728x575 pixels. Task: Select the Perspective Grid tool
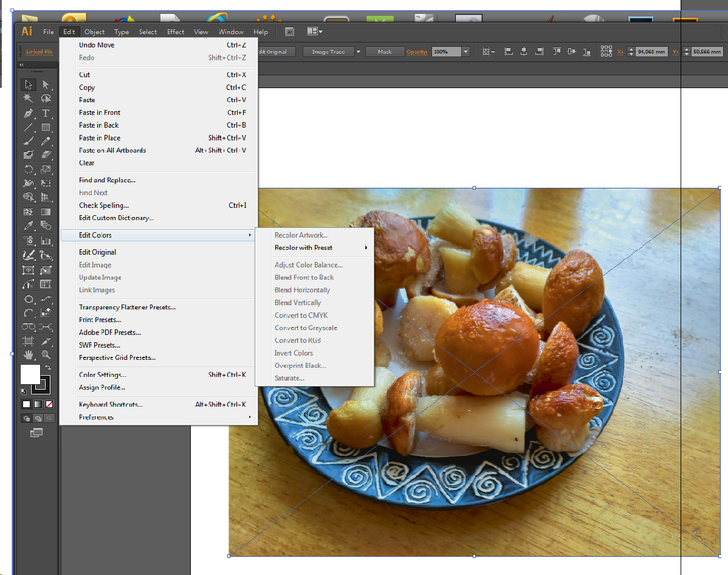point(46,197)
